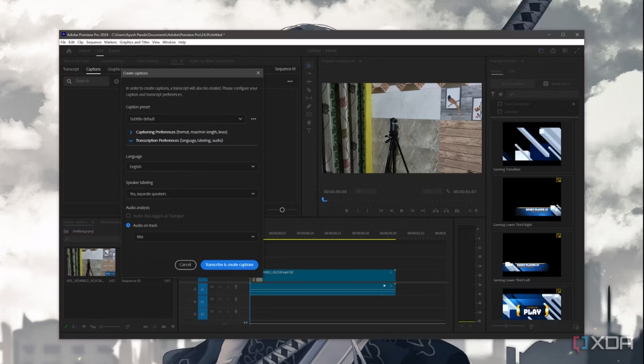The height and width of the screenshot is (364, 644).
Task: Select the Track Select Forward tool
Action: [x=309, y=73]
